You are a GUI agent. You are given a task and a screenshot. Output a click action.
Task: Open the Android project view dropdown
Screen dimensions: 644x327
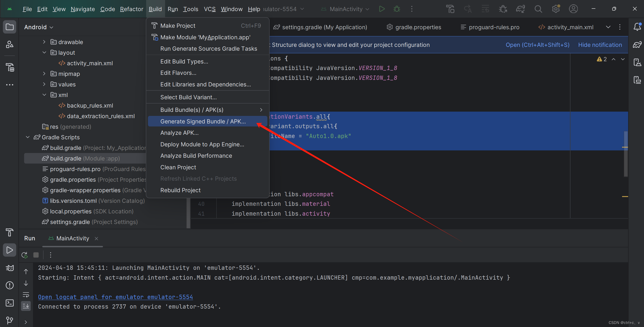point(39,27)
